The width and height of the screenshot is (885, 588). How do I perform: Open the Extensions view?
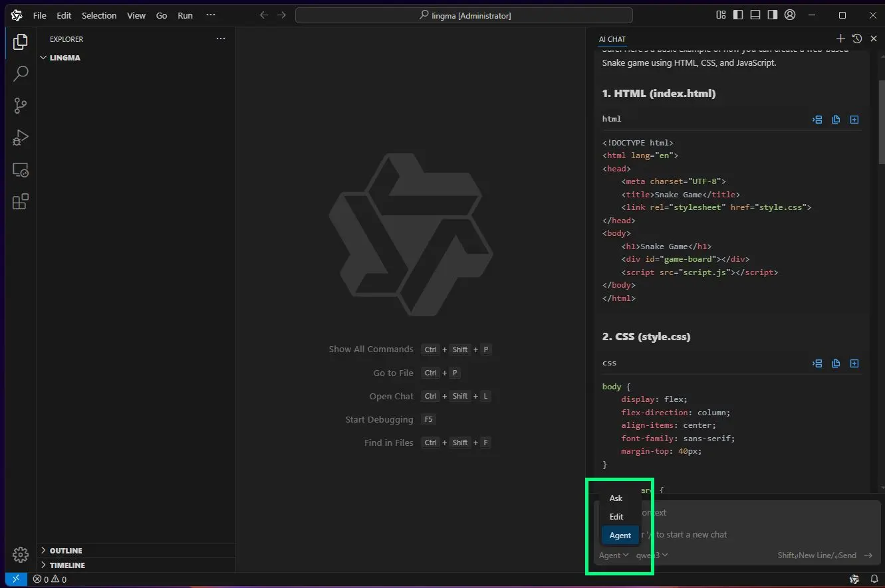[21, 201]
